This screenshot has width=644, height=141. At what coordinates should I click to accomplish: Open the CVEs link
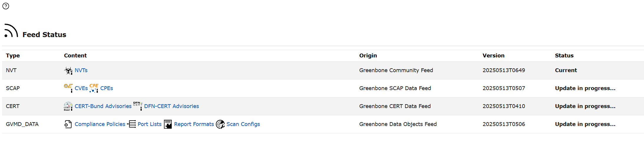81,88
